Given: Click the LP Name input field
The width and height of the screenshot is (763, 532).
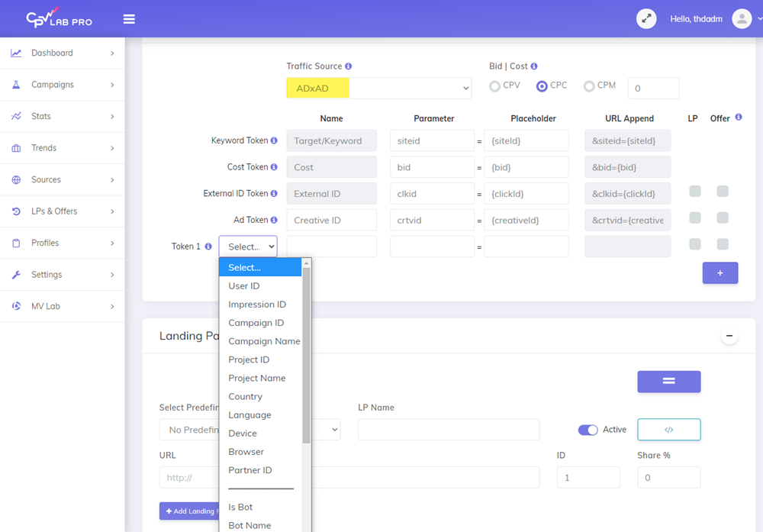Looking at the screenshot, I should (449, 430).
